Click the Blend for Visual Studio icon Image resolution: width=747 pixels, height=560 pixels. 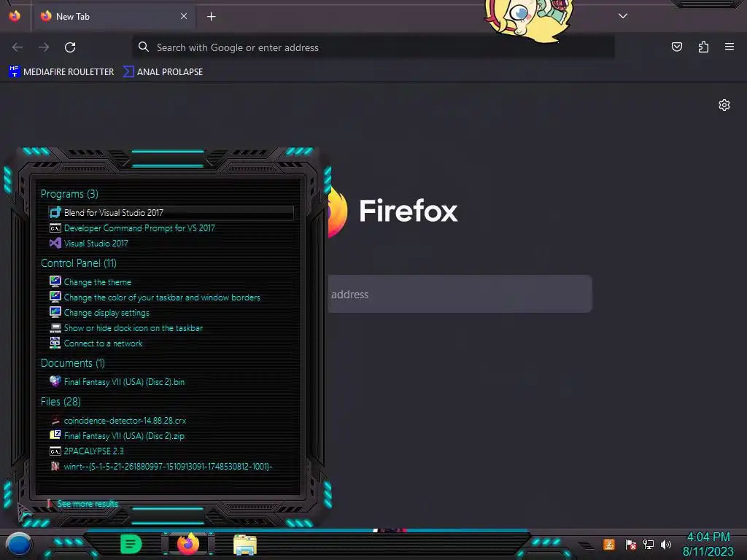pyautogui.click(x=55, y=212)
